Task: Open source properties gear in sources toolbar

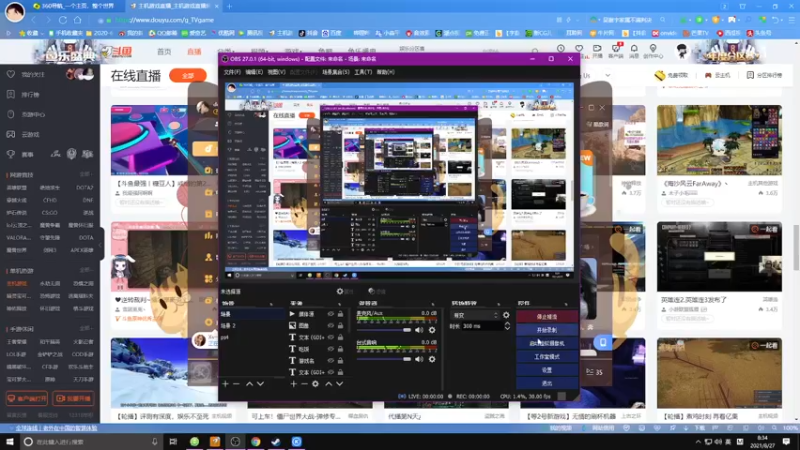Action: point(315,384)
